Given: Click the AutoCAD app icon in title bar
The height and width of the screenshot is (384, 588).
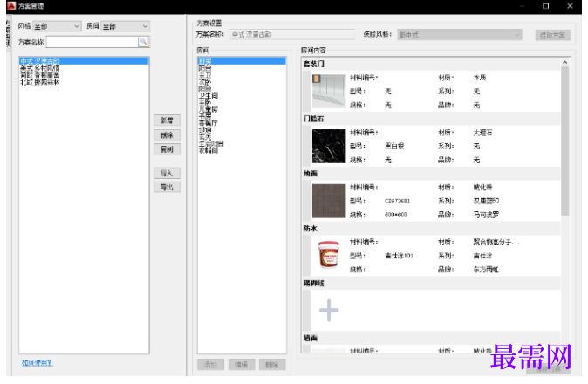Looking at the screenshot, I should click(11, 6).
